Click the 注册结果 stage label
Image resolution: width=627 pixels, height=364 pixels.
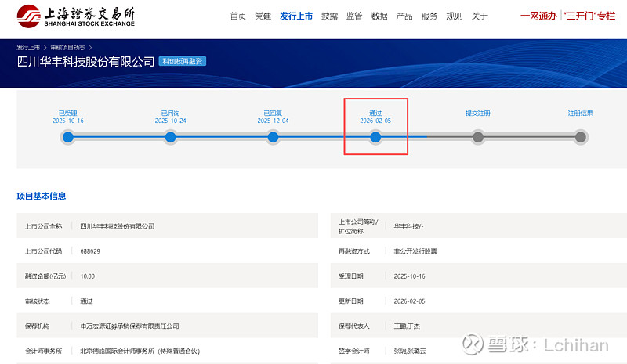[x=581, y=113]
